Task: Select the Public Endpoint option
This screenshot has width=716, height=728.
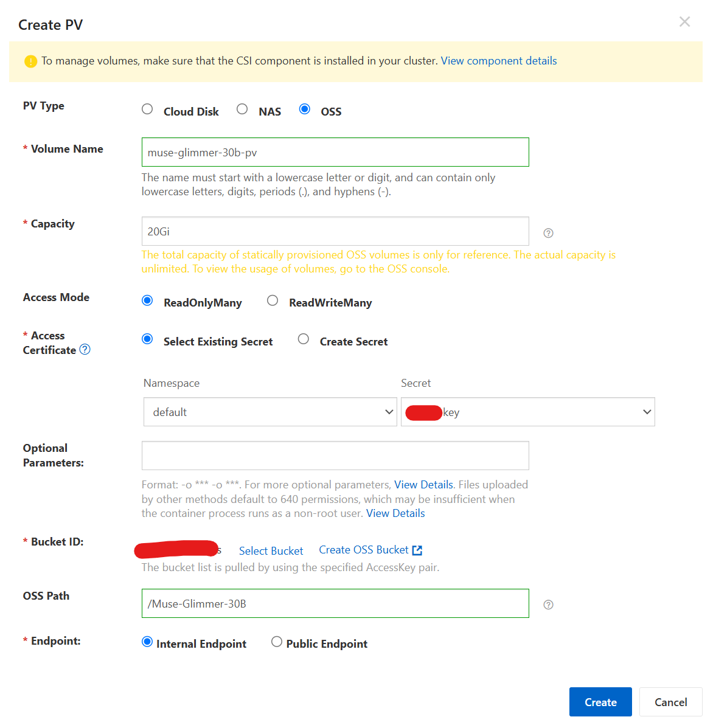Action: [x=277, y=642]
